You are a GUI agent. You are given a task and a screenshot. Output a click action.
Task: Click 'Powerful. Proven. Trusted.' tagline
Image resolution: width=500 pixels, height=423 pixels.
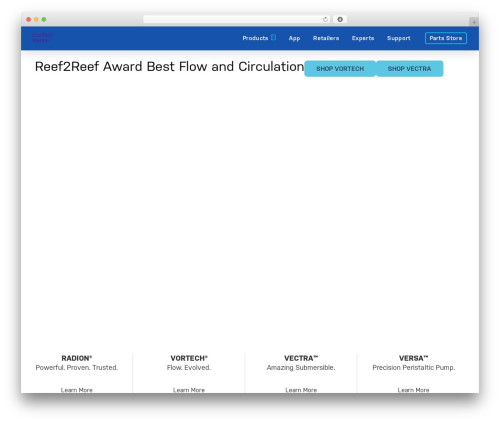pos(77,368)
